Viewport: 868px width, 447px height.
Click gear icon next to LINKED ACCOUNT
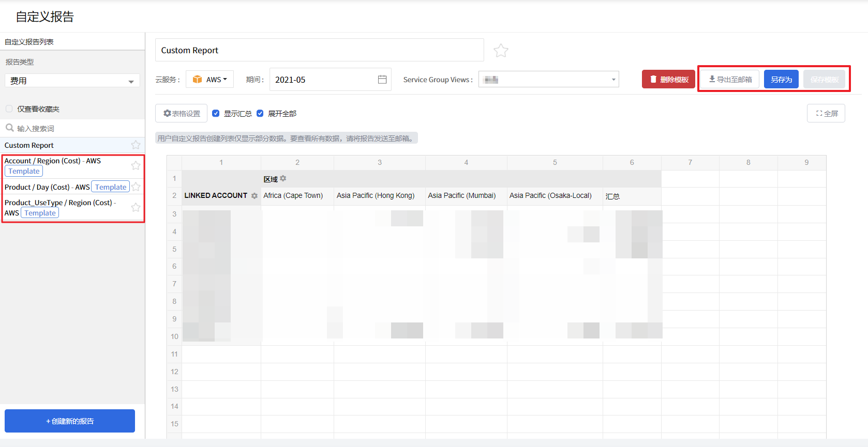[255, 196]
